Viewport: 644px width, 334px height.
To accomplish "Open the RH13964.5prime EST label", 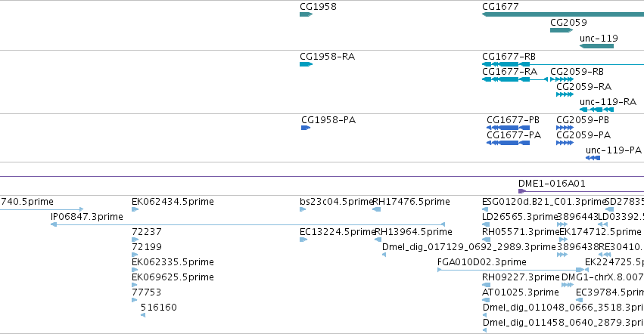I will point(413,232).
